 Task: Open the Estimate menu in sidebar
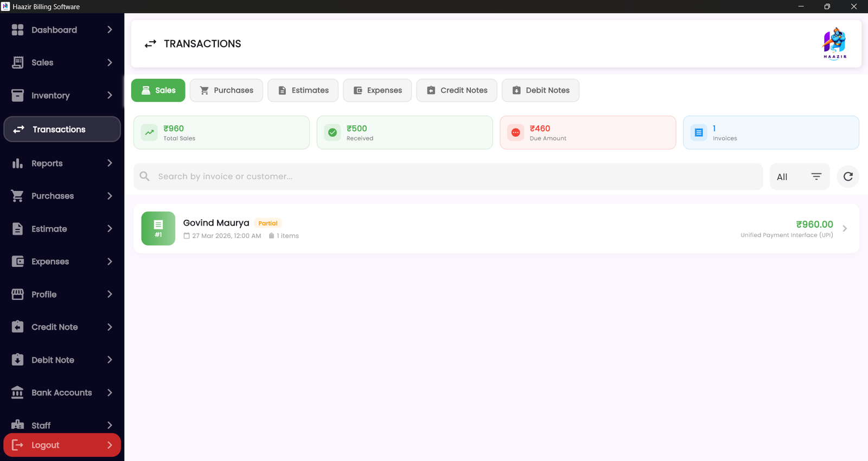(49, 229)
